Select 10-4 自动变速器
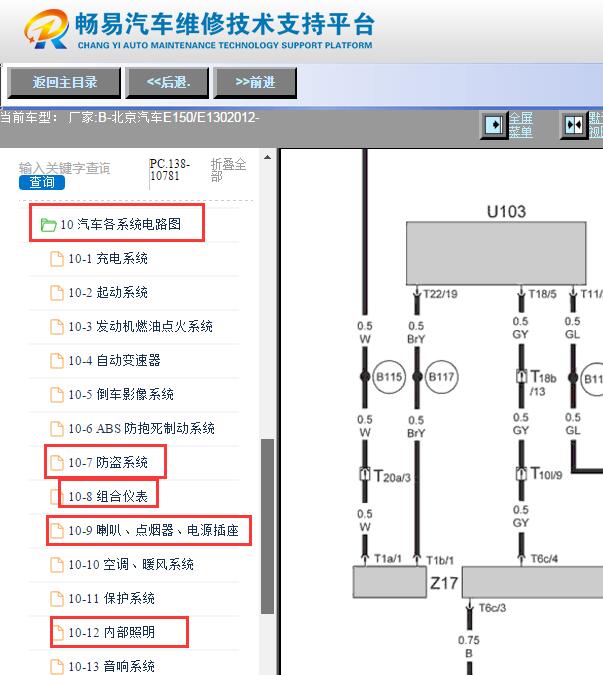Image resolution: width=603 pixels, height=675 pixels. click(x=114, y=361)
